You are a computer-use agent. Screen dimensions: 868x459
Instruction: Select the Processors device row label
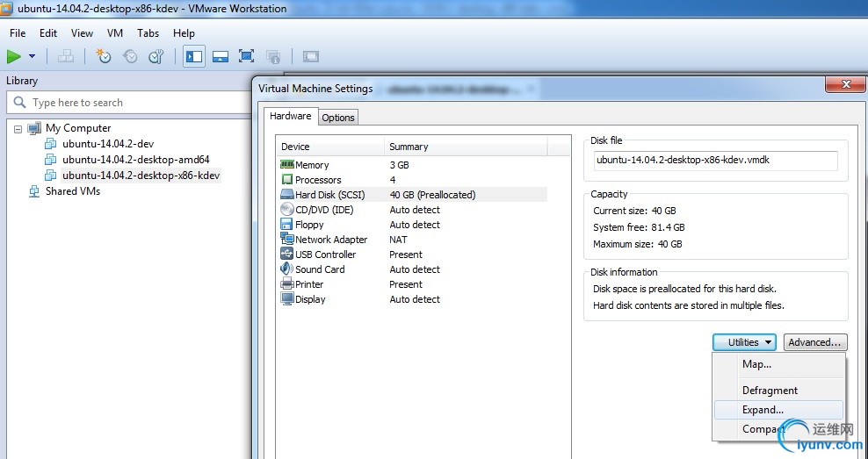pos(318,180)
